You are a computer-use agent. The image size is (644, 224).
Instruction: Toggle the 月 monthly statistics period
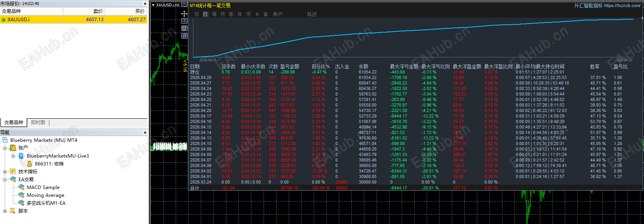click(223, 14)
